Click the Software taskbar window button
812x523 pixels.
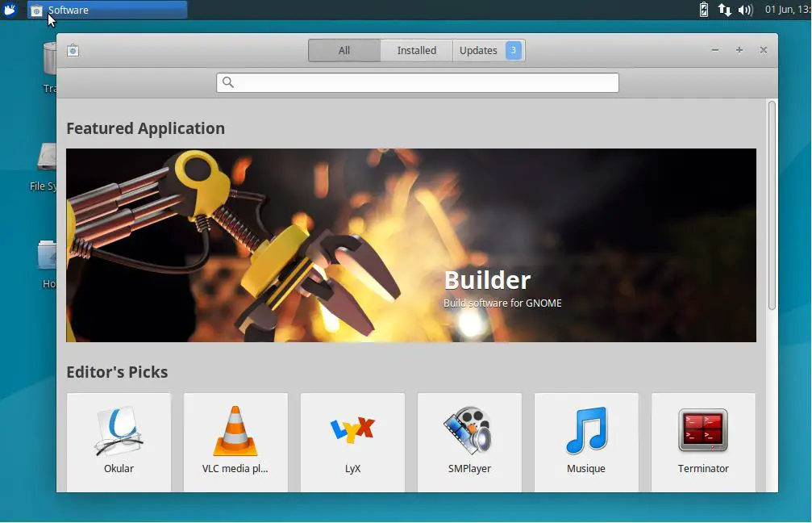coord(107,10)
